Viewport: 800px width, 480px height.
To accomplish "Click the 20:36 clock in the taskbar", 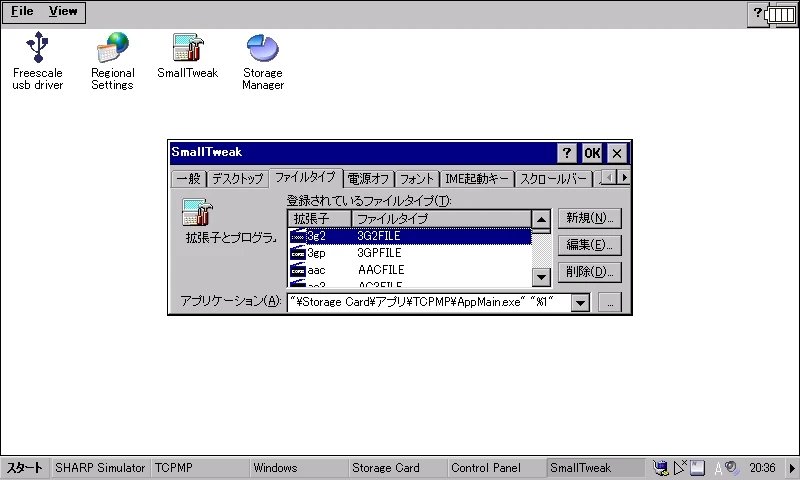I will pyautogui.click(x=762, y=468).
